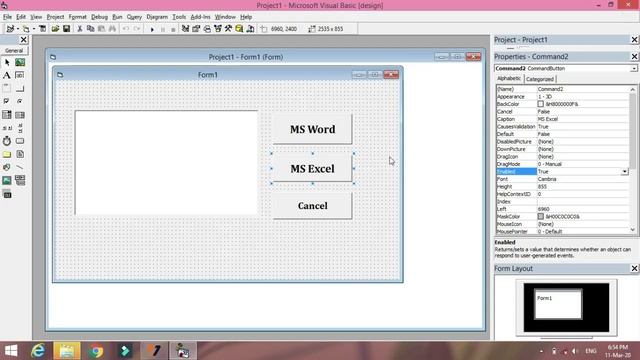The image size is (640, 360).
Task: Select the Data control in the toolbox
Action: coord(20,180)
